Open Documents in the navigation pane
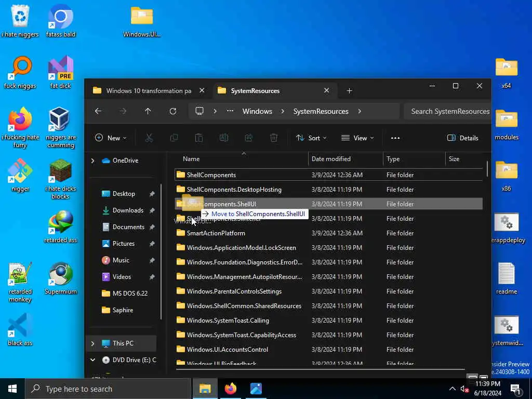 [128, 227]
